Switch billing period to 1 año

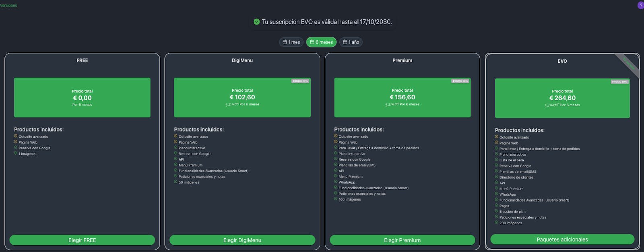coord(351,42)
